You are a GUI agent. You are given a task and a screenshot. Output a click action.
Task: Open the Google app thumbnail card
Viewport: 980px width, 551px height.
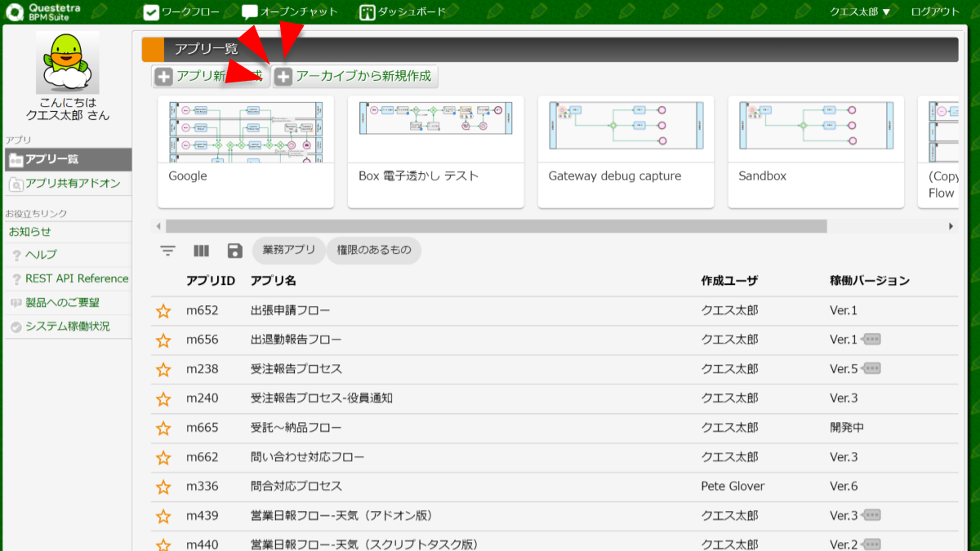pyautogui.click(x=246, y=152)
